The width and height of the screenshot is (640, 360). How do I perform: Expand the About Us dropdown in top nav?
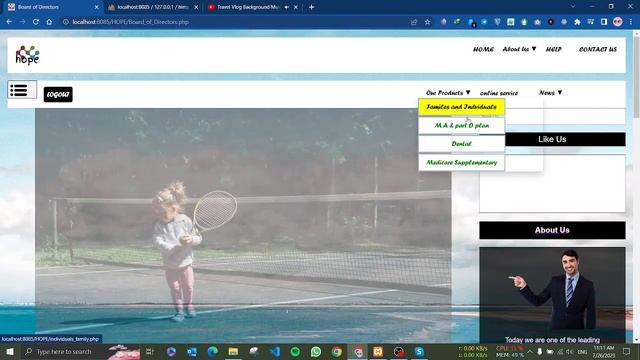tap(519, 49)
